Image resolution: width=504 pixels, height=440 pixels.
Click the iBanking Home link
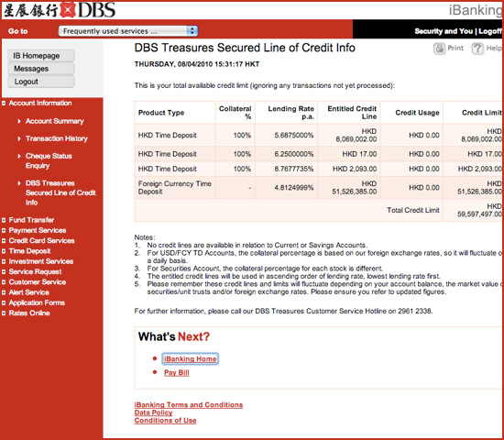[x=190, y=358]
